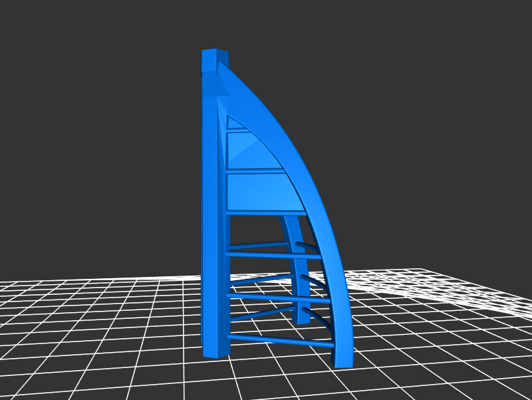Click the grid floor in front of the model

pos(266,379)
